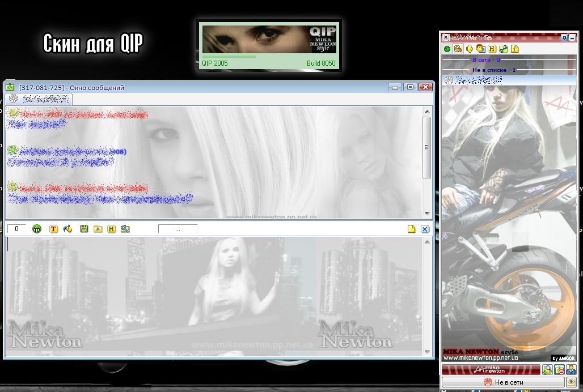Open the user details icon in contact list
Image resolution: width=583 pixels, height=392 pixels.
[x=481, y=49]
